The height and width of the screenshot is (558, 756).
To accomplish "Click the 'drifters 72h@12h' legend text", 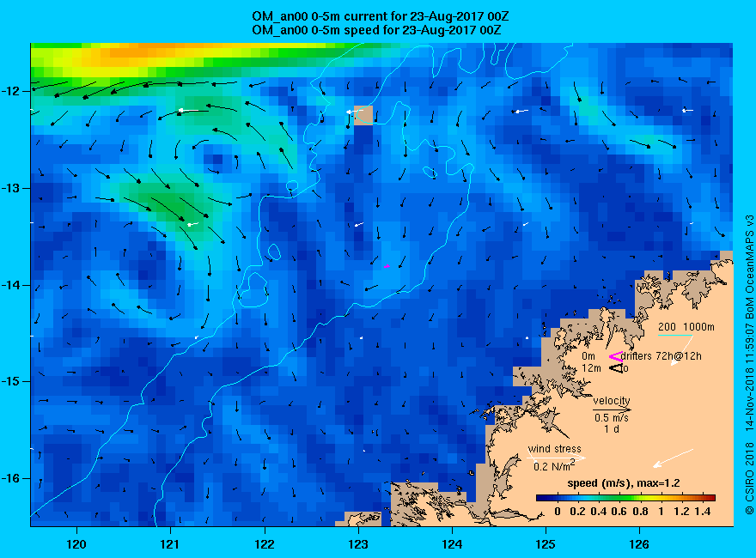I will click(661, 356).
